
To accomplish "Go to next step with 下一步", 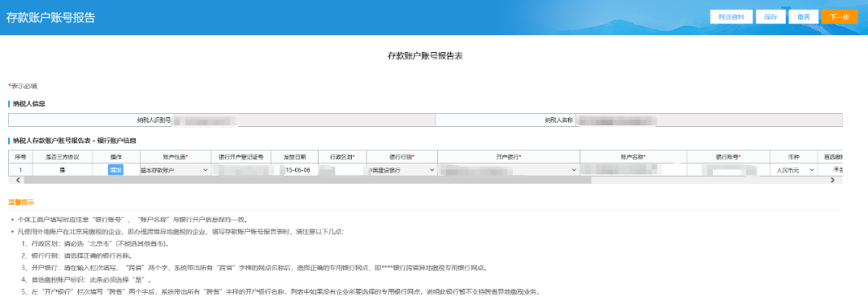I will 839,17.
